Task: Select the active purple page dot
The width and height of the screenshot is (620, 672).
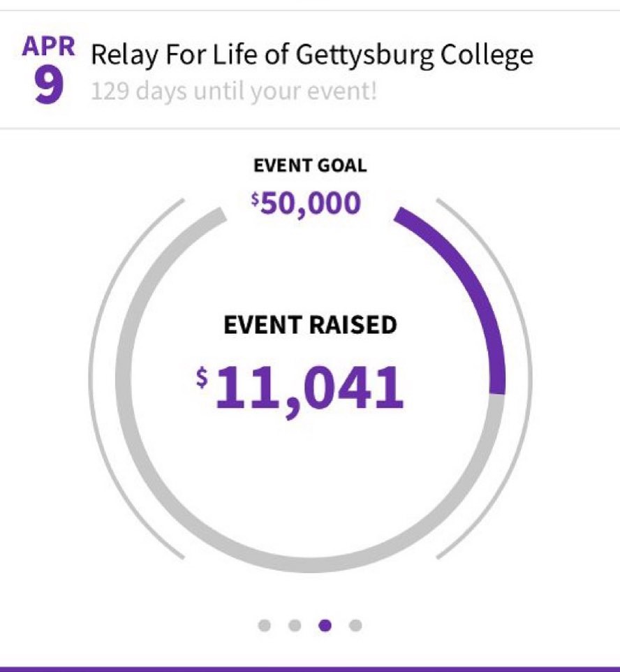Action: click(325, 625)
